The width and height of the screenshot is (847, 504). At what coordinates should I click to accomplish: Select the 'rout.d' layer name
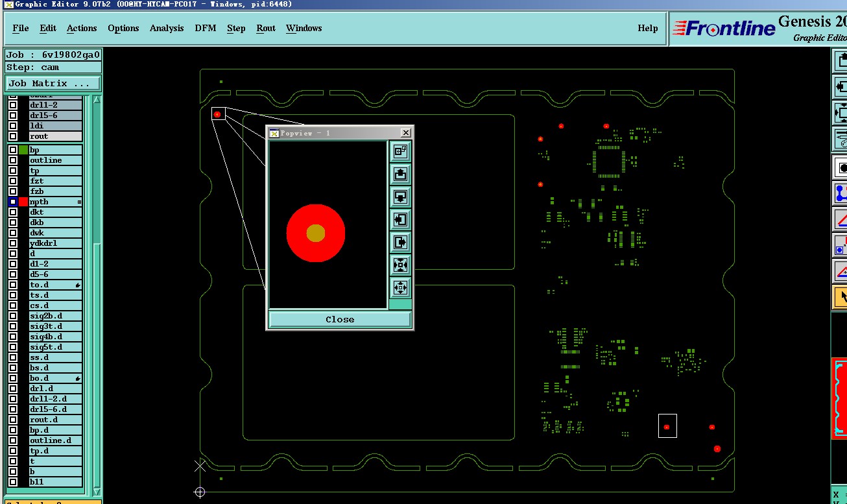[56, 420]
